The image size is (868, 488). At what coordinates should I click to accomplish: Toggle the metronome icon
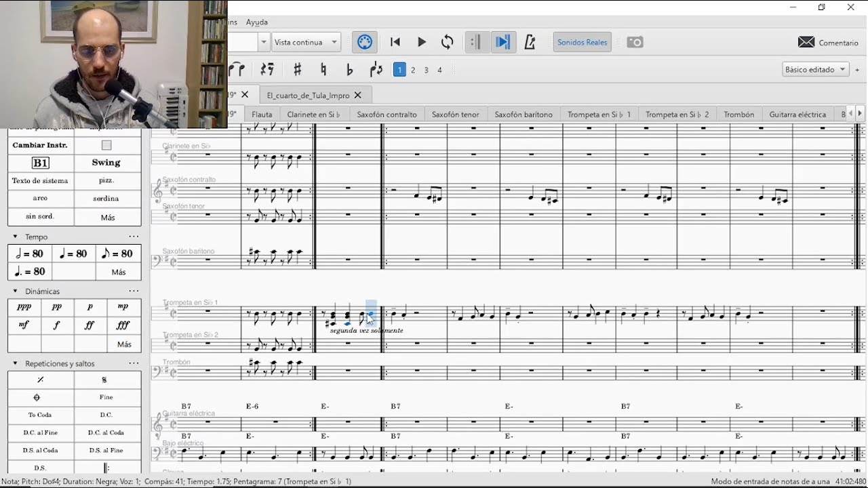pyautogui.click(x=530, y=42)
